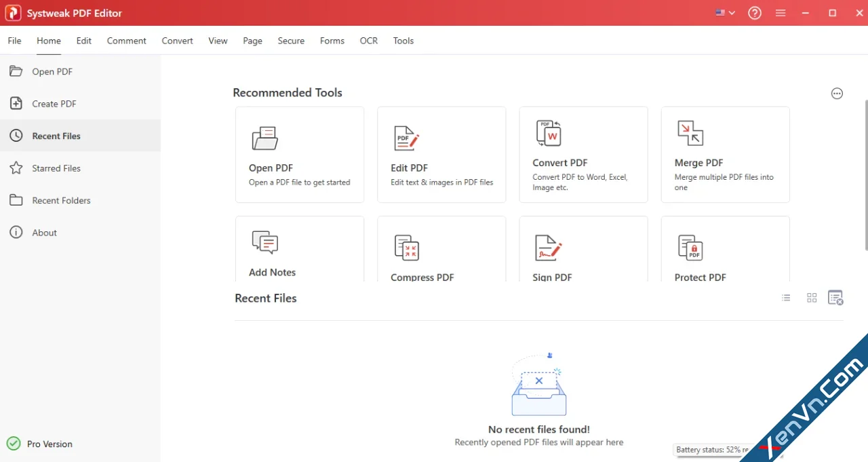Click the Recommended Tools heading
The height and width of the screenshot is (462, 868).
tap(288, 93)
